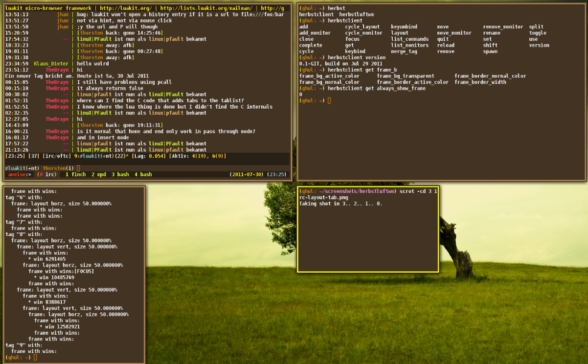Select '0.1-GIT, build on Jul 29 2011' output
This screenshot has height=364, width=588.
(340, 64)
